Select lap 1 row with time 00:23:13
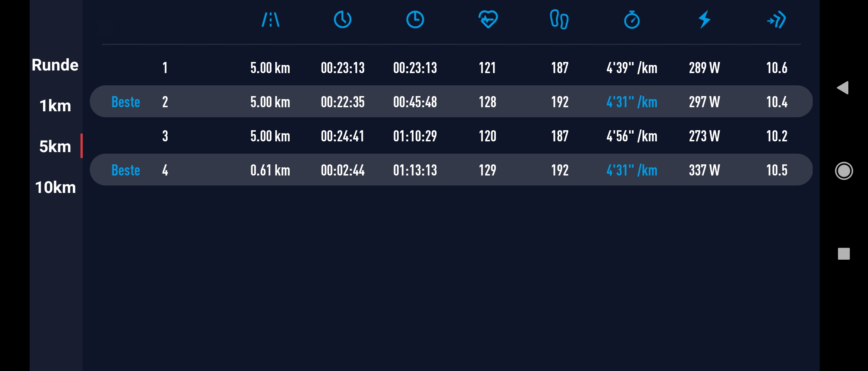Screen dimensions: 868x371 coord(451,68)
